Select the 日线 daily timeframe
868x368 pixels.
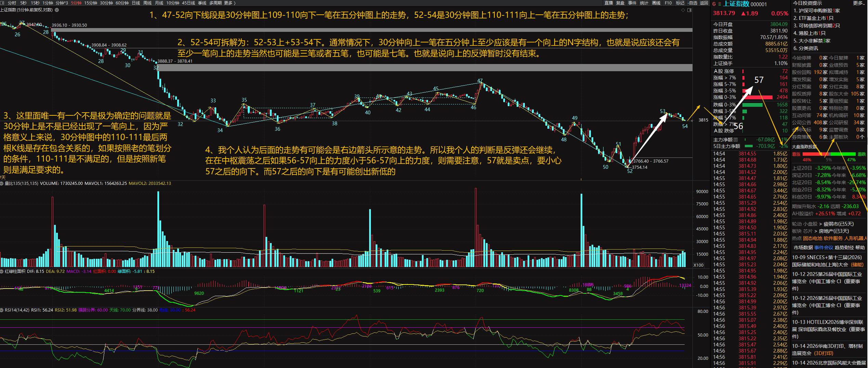tap(136, 3)
